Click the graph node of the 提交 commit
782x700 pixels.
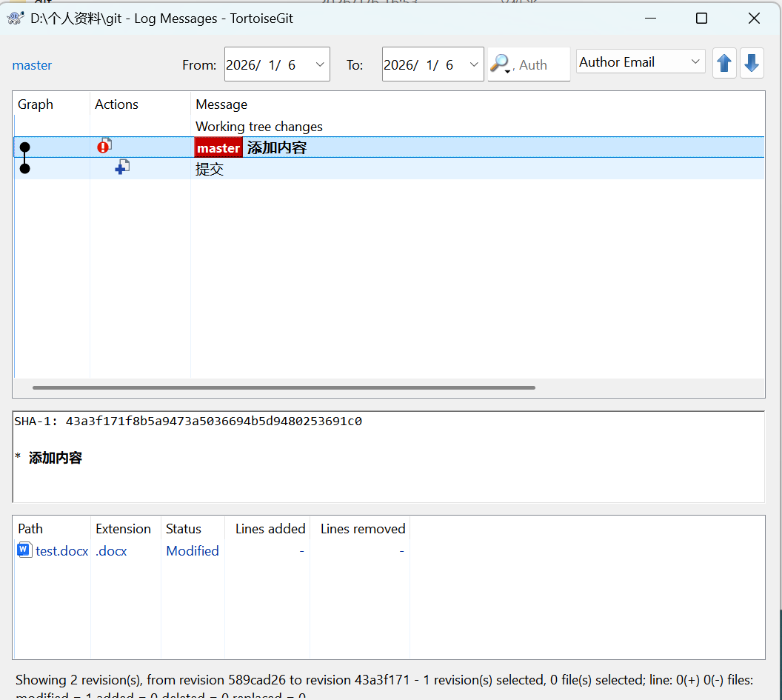pos(24,169)
